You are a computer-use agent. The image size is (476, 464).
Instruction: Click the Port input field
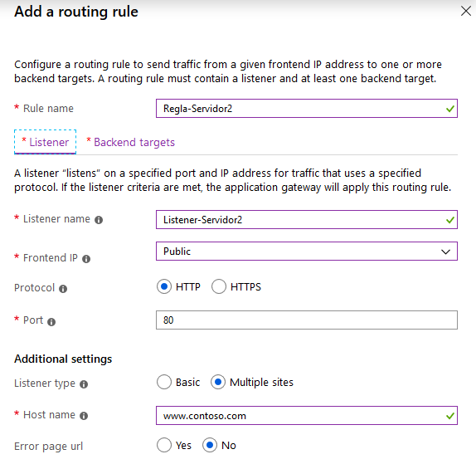(x=307, y=320)
